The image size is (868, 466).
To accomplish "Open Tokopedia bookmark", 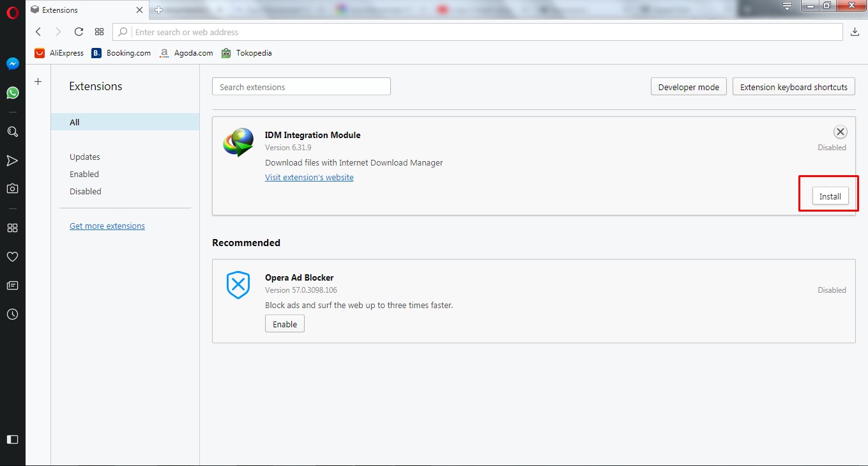I will [x=247, y=53].
